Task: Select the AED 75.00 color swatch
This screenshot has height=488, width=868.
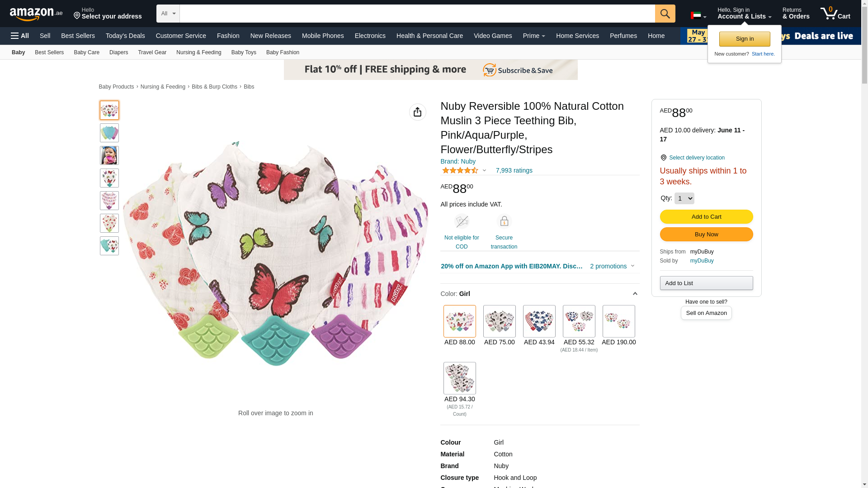Action: [499, 321]
